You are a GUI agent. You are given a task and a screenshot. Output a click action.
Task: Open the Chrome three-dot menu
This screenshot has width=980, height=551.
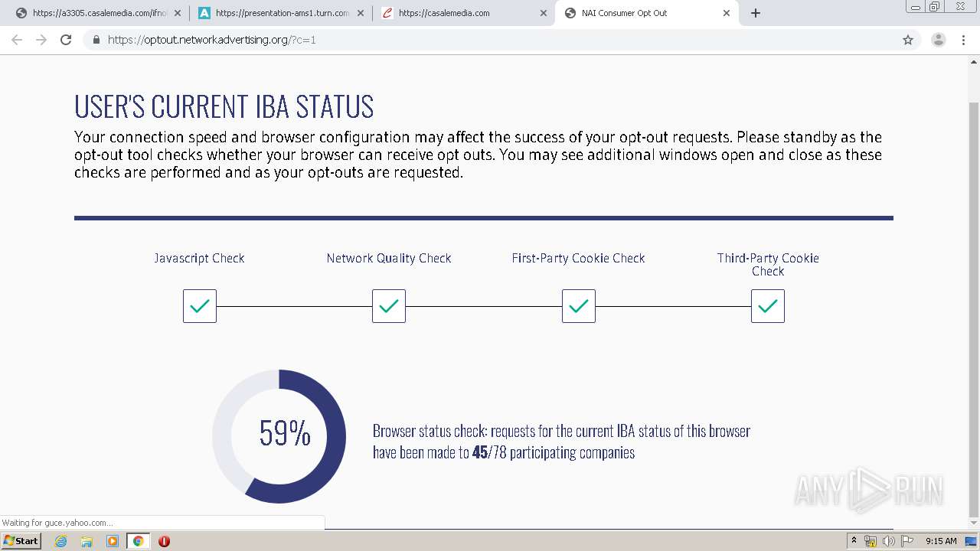point(963,40)
